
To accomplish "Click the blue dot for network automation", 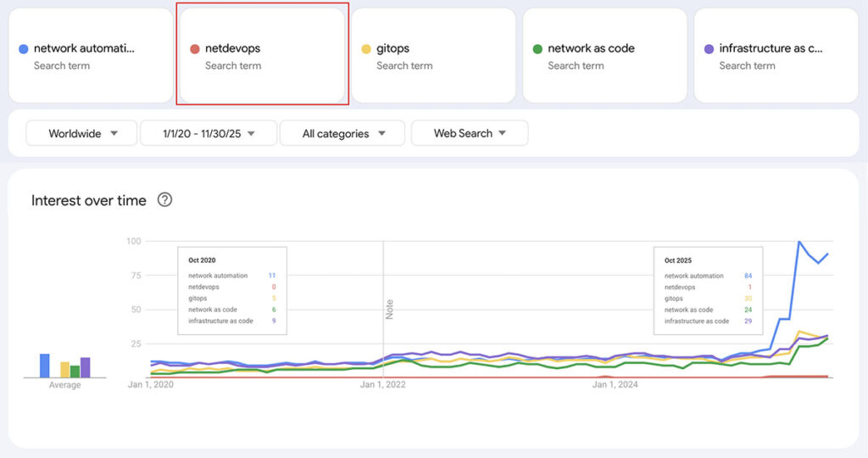I will (23, 48).
